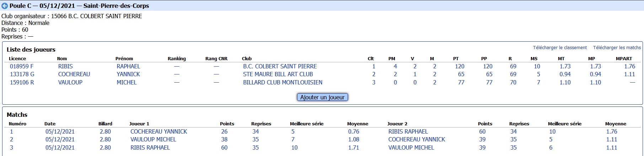Open Télécharger les matchs link

click(617, 48)
